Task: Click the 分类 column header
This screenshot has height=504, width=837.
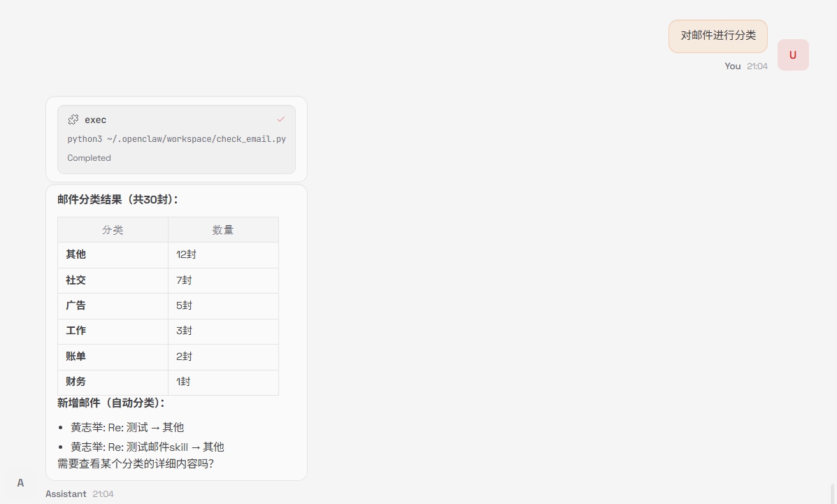Action: tap(113, 230)
